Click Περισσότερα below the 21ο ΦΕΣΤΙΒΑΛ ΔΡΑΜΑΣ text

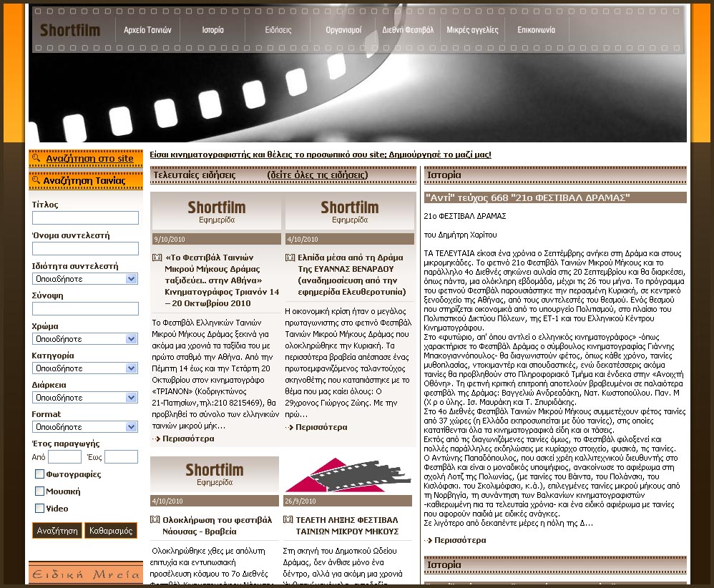[x=460, y=540]
